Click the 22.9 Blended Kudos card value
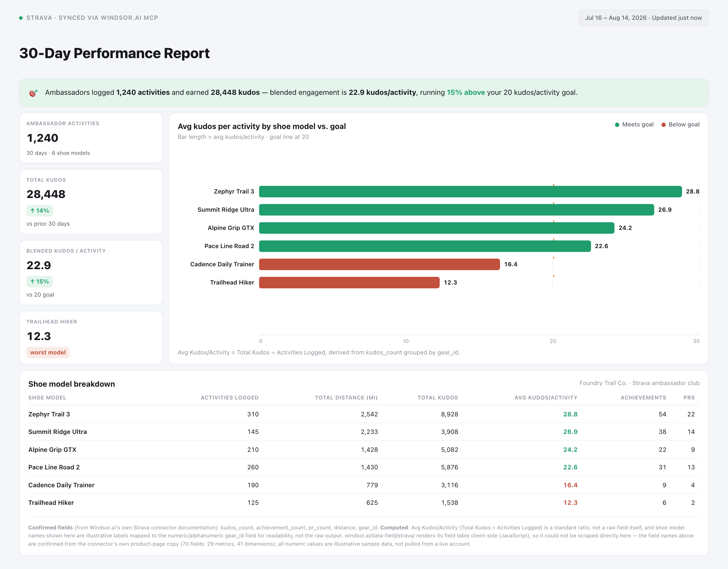Image resolution: width=728 pixels, height=569 pixels. coord(39,265)
